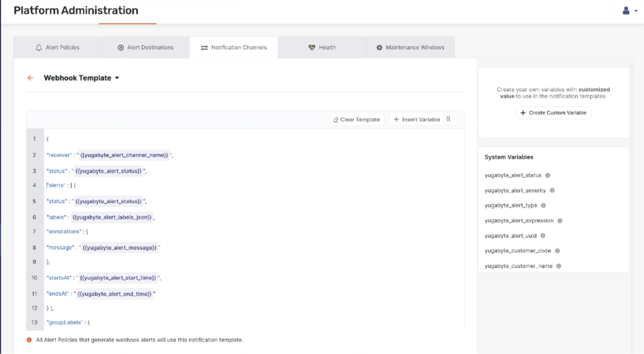The image size is (644, 354).
Task: Click the "groupLabels" key on line 13
Action: 65,323
